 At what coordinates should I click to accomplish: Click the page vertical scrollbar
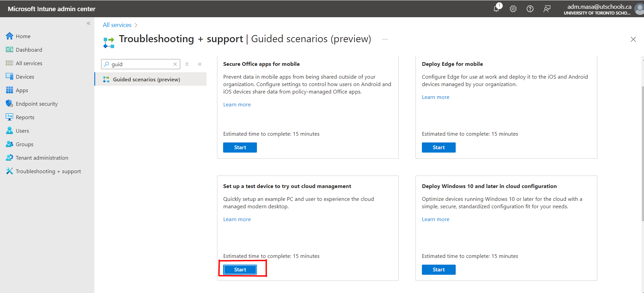(x=642, y=154)
